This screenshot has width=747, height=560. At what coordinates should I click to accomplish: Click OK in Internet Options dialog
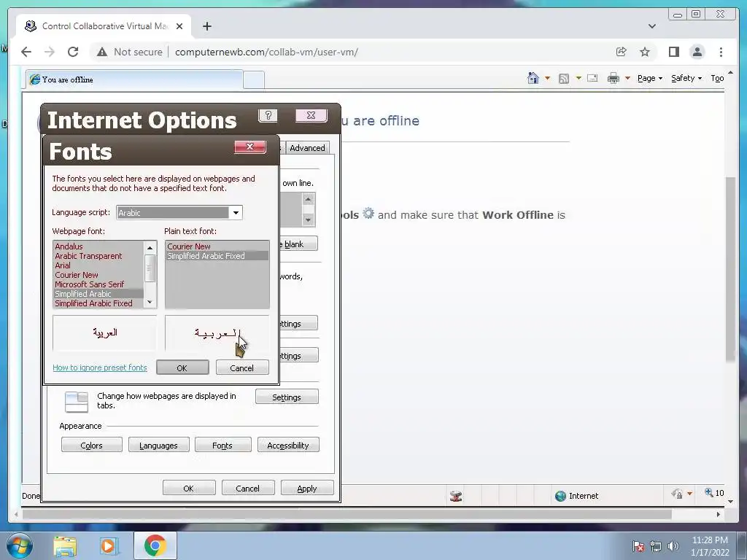point(189,488)
